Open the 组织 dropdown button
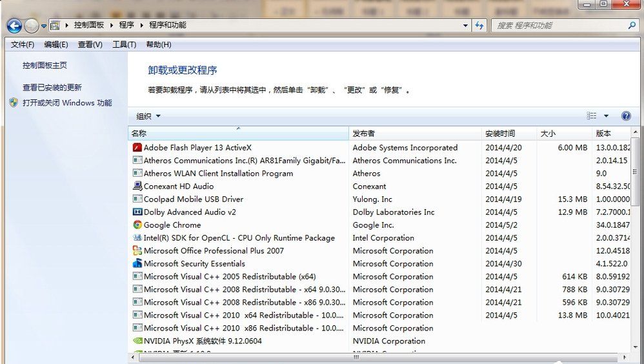The width and height of the screenshot is (644, 364). coord(148,116)
